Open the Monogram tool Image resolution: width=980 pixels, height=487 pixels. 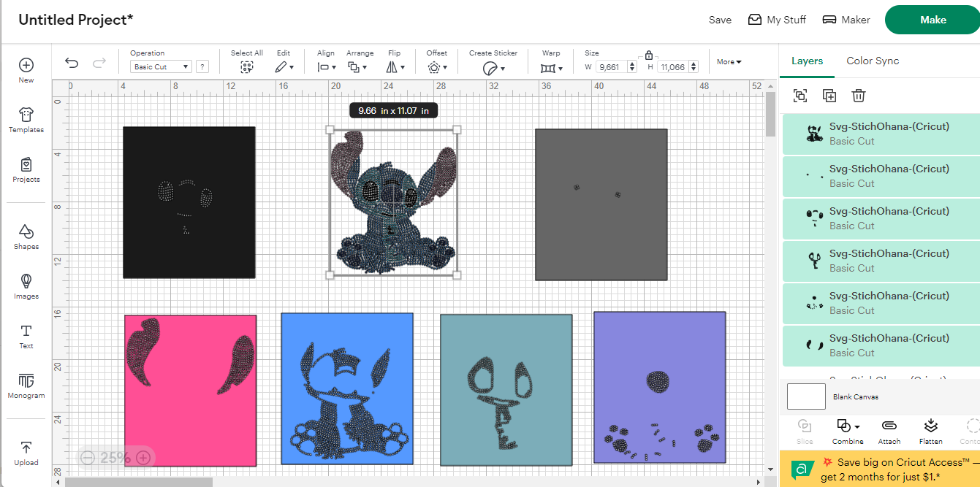[x=26, y=386]
